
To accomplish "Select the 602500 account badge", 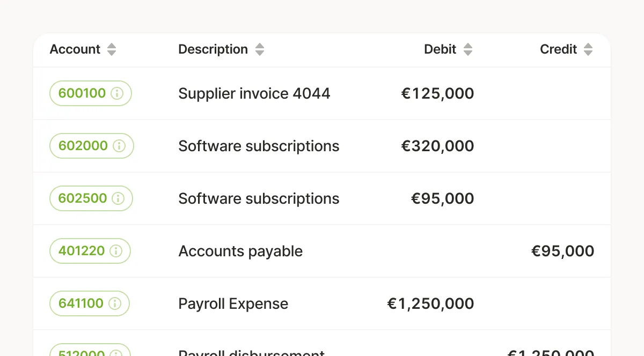I will click(x=91, y=198).
